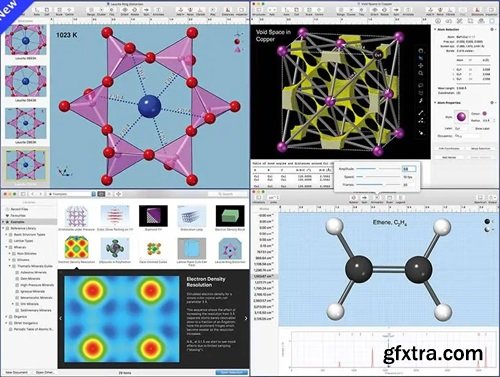Click Rotate in the Ethene window toolbar
The width and height of the screenshot is (500, 377).
tap(353, 199)
